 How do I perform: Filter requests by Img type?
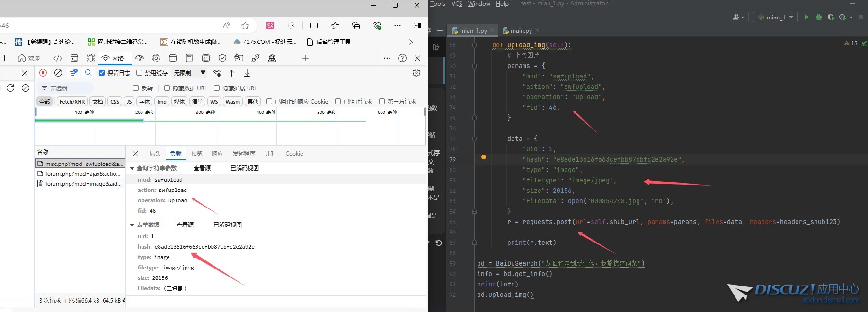[162, 101]
